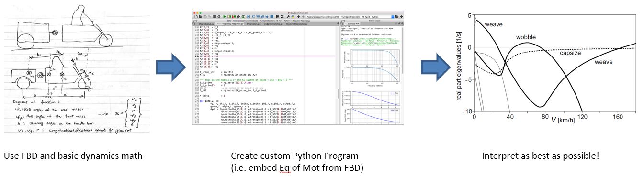The height and width of the screenshot is (178, 644).
Task: Open Preferences via the wrench icon
Action: pos(288,17)
